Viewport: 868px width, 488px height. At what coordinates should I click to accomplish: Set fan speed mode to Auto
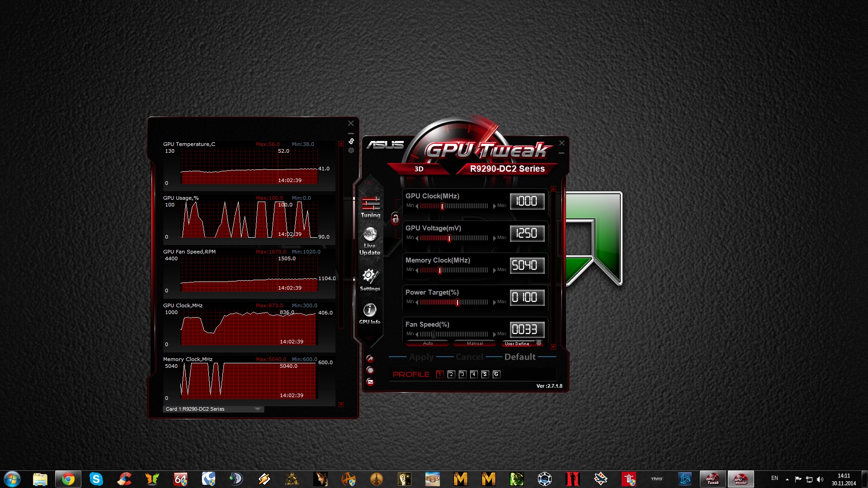point(428,343)
